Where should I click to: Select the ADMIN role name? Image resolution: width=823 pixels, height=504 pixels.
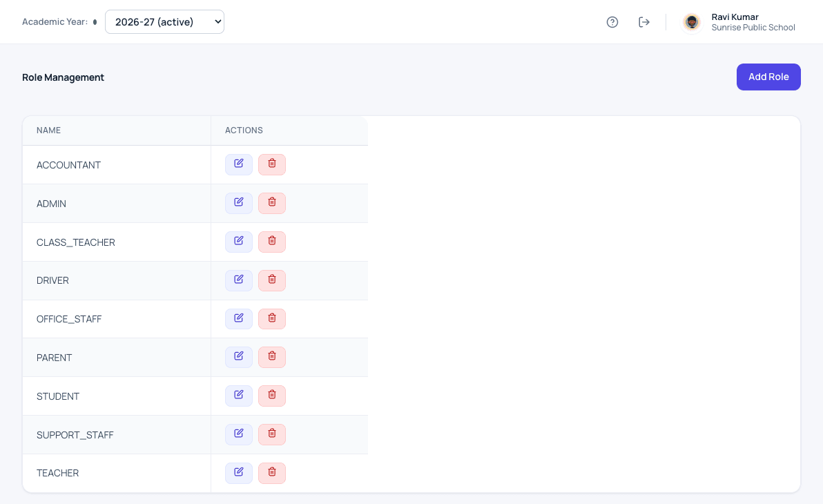[51, 204]
